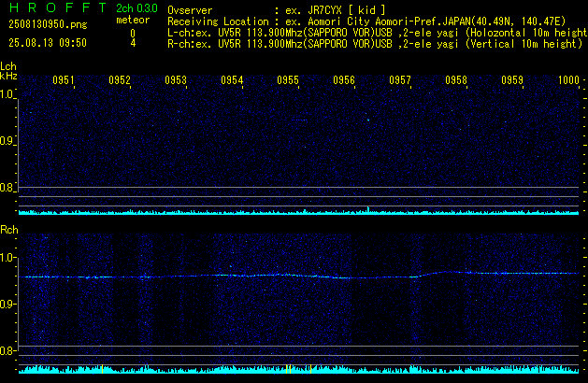Click the meteor count label

[x=133, y=20]
